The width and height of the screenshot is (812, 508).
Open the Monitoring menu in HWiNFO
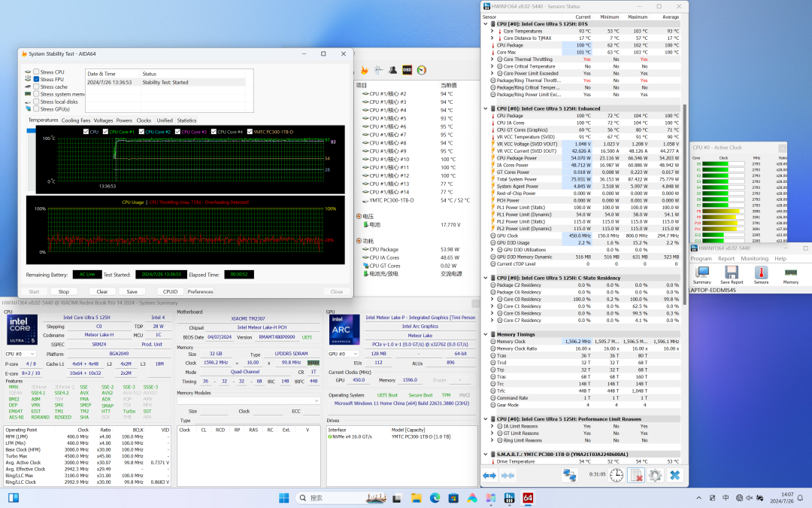(x=754, y=258)
